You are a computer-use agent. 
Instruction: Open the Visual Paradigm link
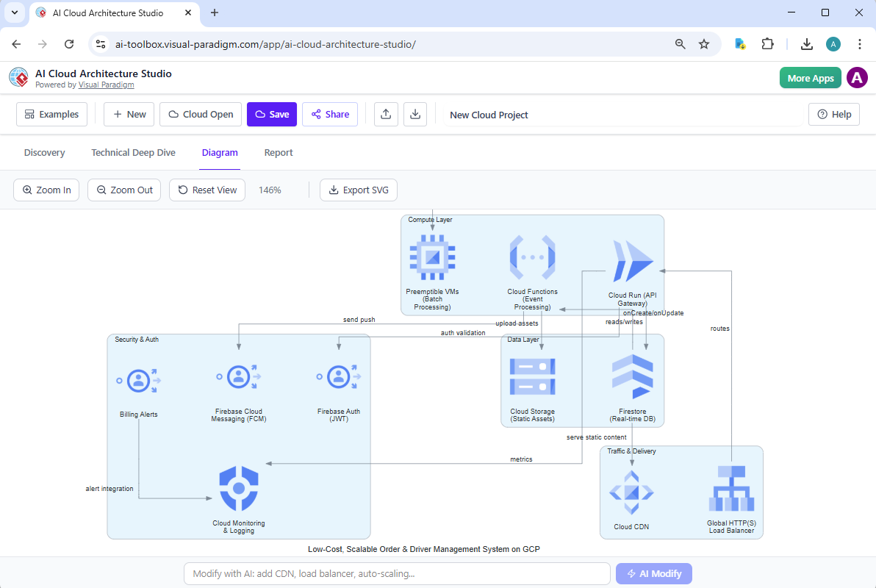(x=106, y=85)
